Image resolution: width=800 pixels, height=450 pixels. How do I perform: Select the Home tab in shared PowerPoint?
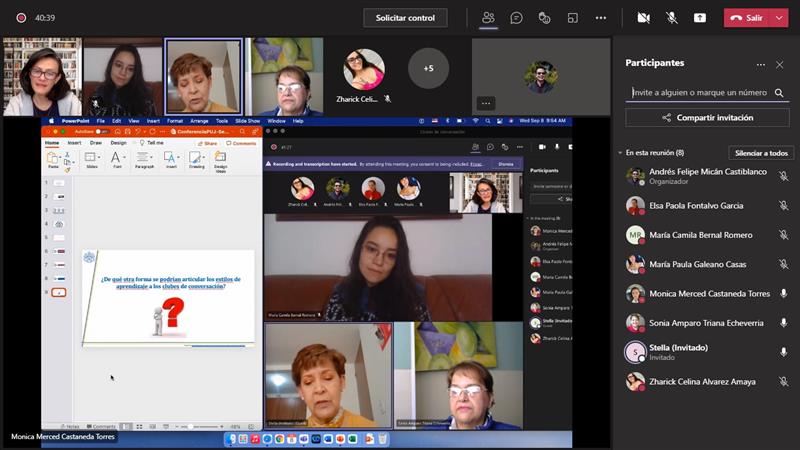tap(52, 143)
